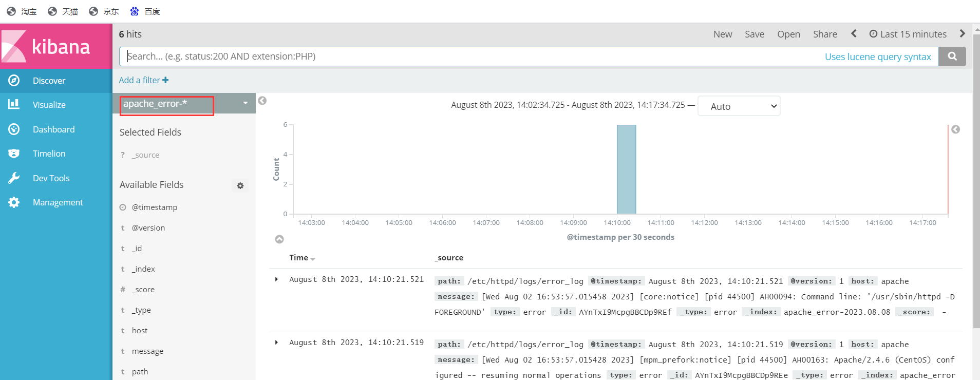Viewport: 980px width, 380px height.
Task: Open Baidu bookmark
Action: 145,11
